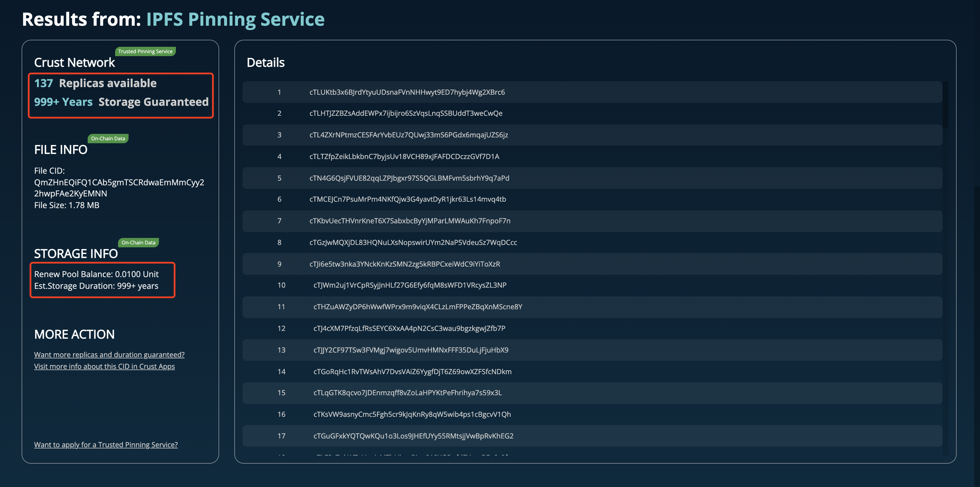Select row 1 address cTLUKtb3x6BJrdYtyuUDsna…
This screenshot has width=980, height=487.
(x=407, y=92)
